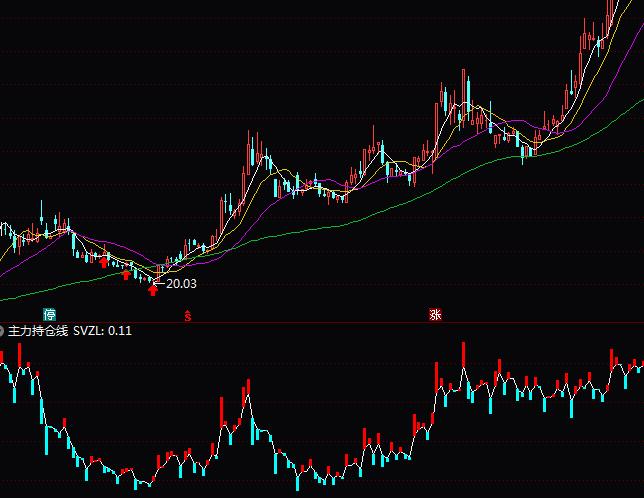Click the leftmost red up arrow signal
Viewport: 644px width, 498px height.
(103, 262)
